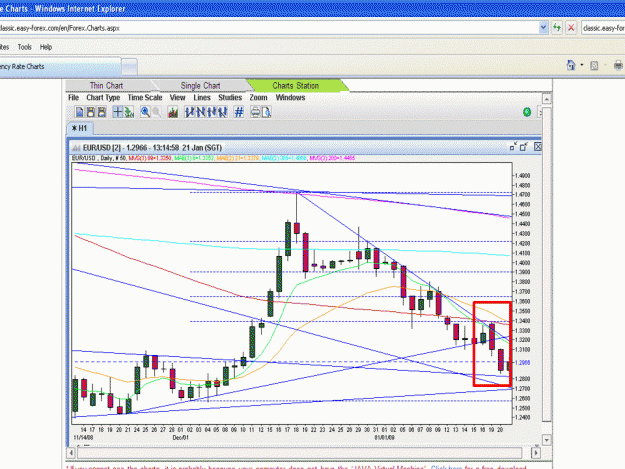
Task: Click the browser search field
Action: (x=603, y=28)
